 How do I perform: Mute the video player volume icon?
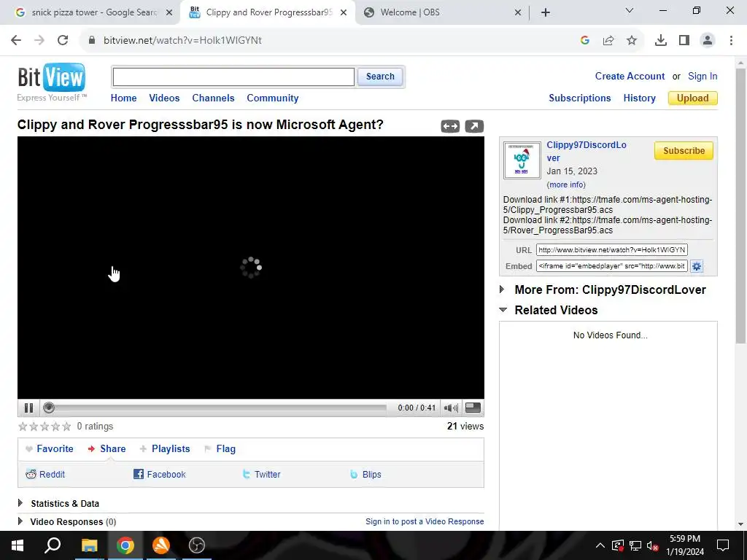[451, 408]
